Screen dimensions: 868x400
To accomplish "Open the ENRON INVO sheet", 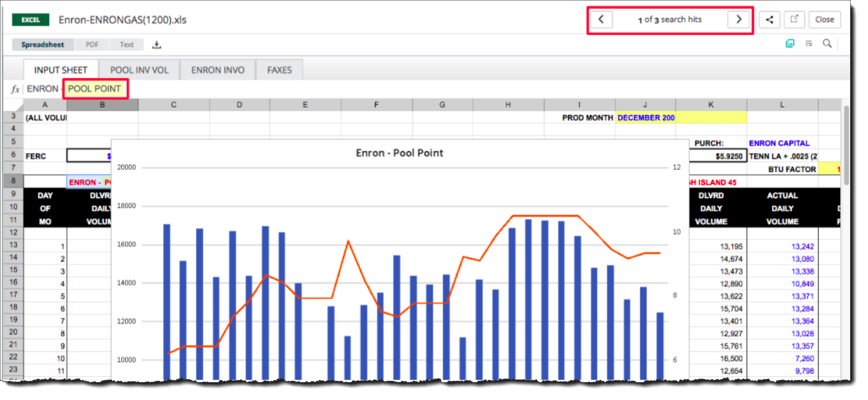I will pos(217,70).
